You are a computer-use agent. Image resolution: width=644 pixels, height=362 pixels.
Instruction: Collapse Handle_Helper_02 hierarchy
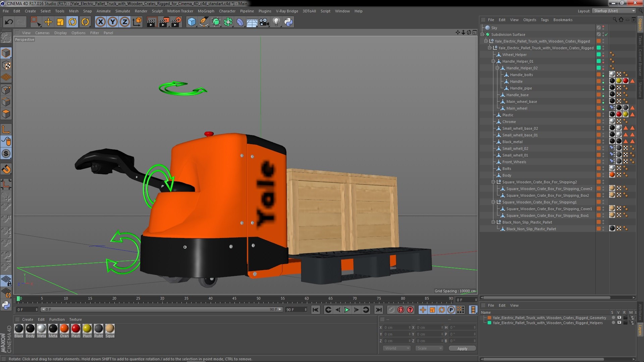pos(497,68)
